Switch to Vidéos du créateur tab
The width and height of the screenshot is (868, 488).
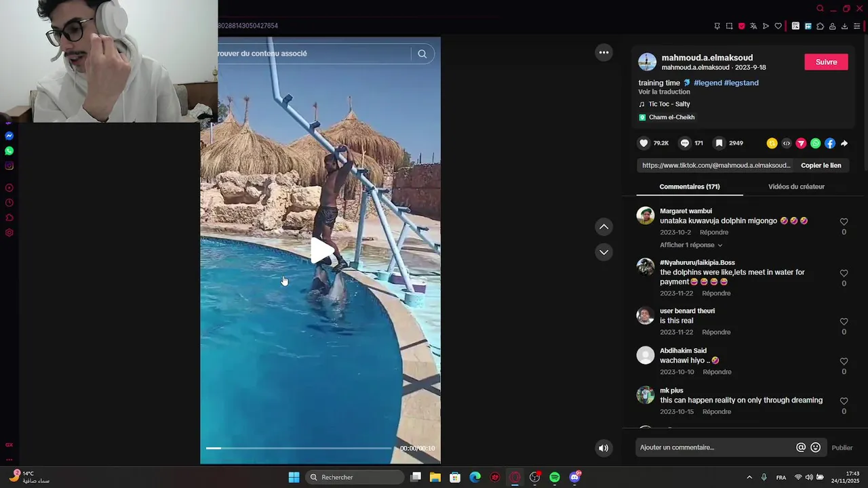[796, 186]
